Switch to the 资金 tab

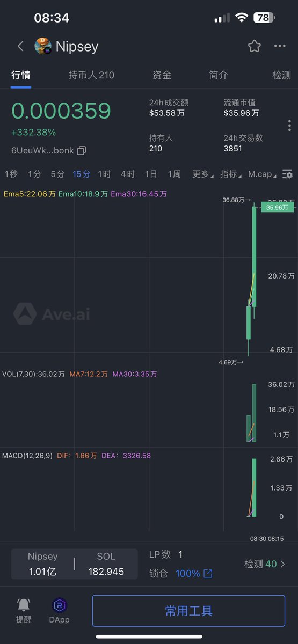pyautogui.click(x=162, y=75)
